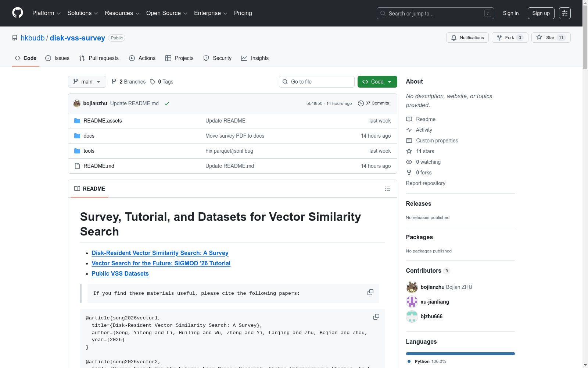Open commit bb4f850 hash link
Viewport: 588px width, 368px height.
(314, 103)
